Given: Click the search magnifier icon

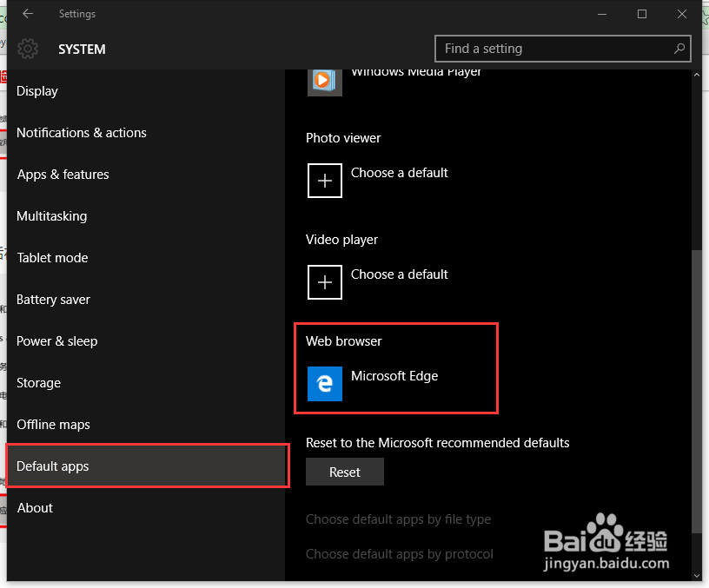Looking at the screenshot, I should click(679, 49).
